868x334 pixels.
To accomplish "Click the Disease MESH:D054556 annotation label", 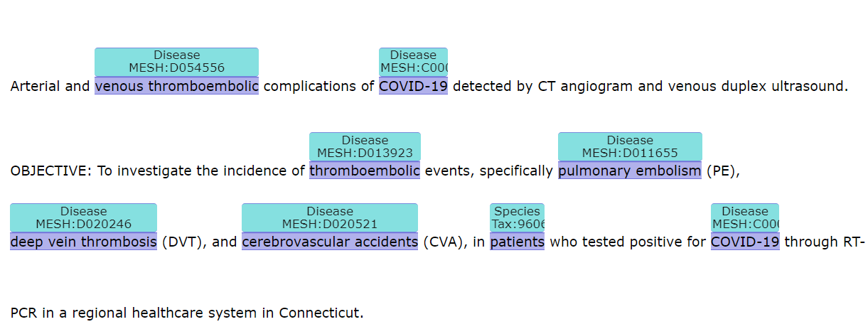I will [176, 62].
